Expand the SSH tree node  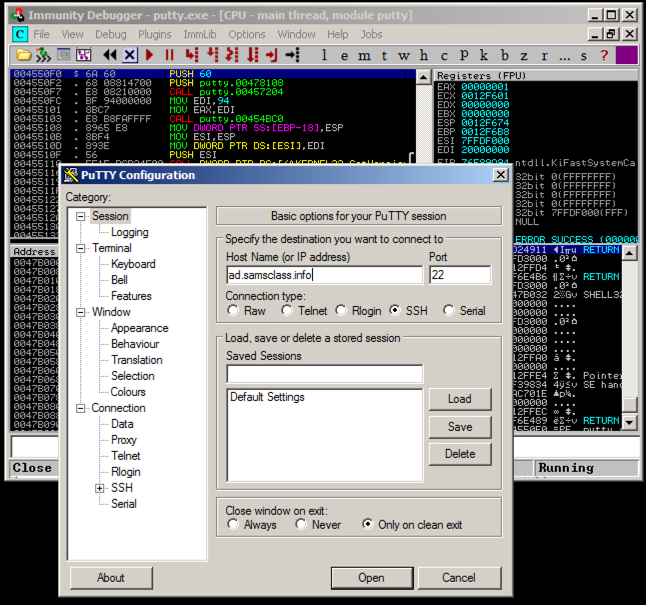click(x=100, y=488)
